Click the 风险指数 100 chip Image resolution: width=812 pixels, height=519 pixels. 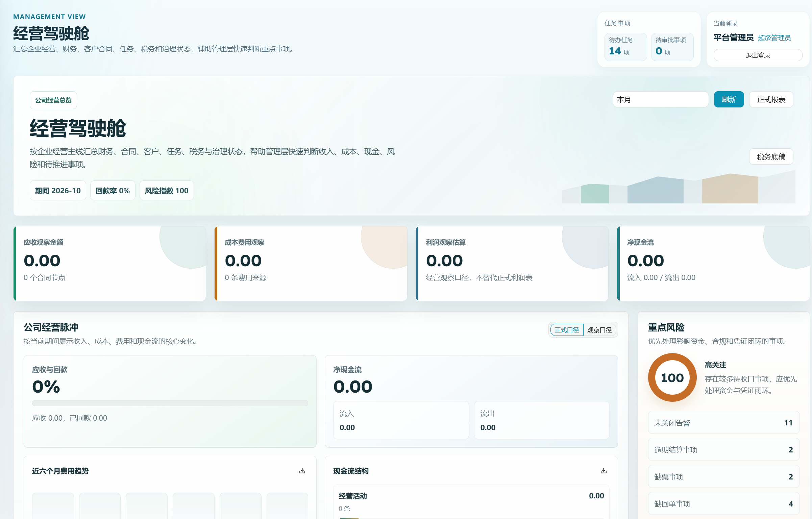pos(167,191)
